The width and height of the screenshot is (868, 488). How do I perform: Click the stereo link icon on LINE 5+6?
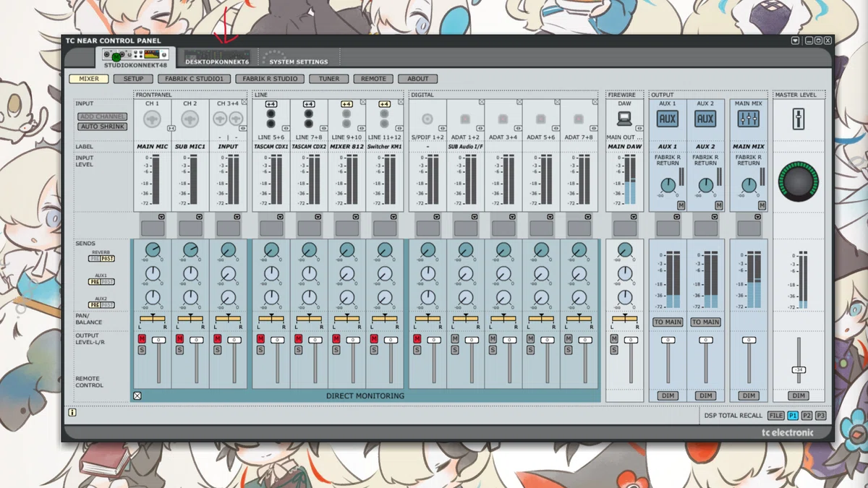point(287,129)
